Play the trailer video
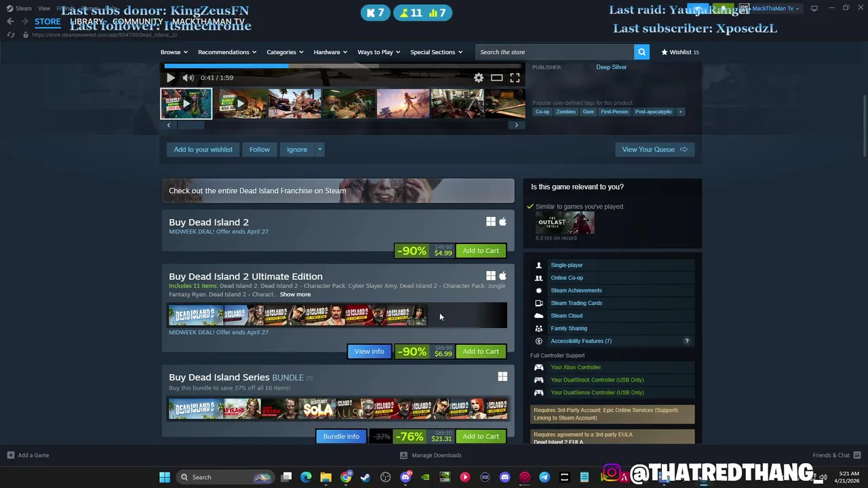The width and height of the screenshot is (868, 488). [x=170, y=78]
